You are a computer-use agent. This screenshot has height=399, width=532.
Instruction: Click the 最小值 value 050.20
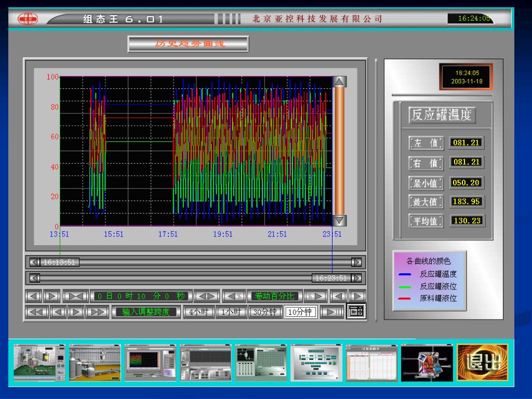coord(466,182)
